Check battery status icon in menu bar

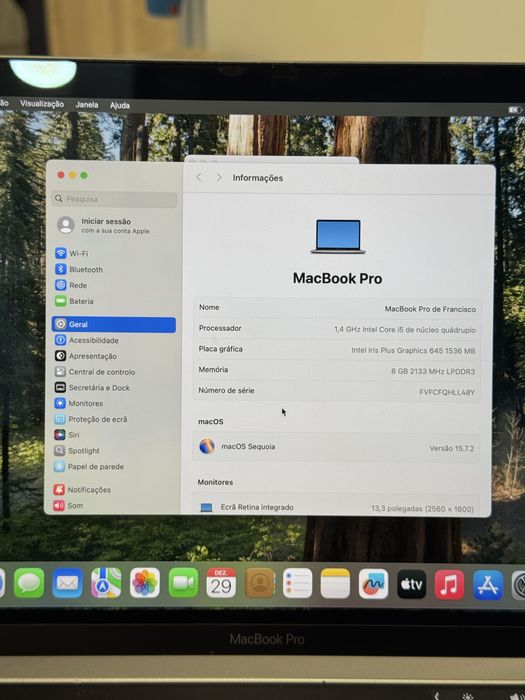[x=514, y=109]
